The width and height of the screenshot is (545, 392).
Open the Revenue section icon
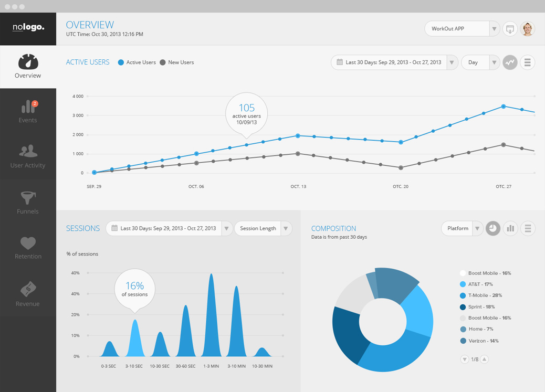(x=28, y=289)
